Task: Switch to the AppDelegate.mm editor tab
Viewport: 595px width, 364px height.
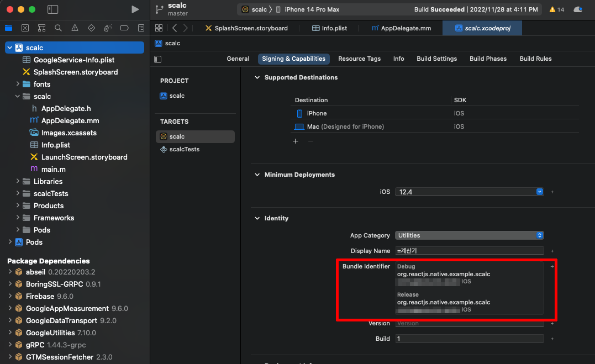Action: [401, 28]
